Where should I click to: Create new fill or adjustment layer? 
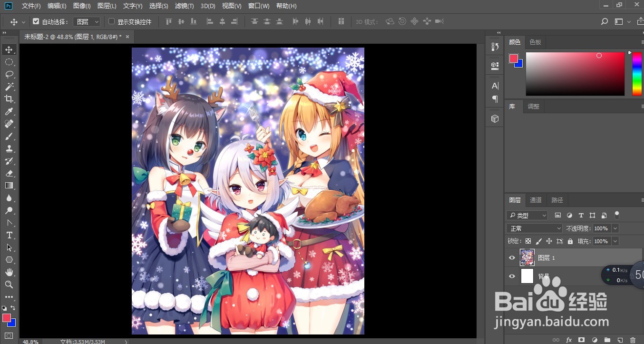tap(594, 340)
